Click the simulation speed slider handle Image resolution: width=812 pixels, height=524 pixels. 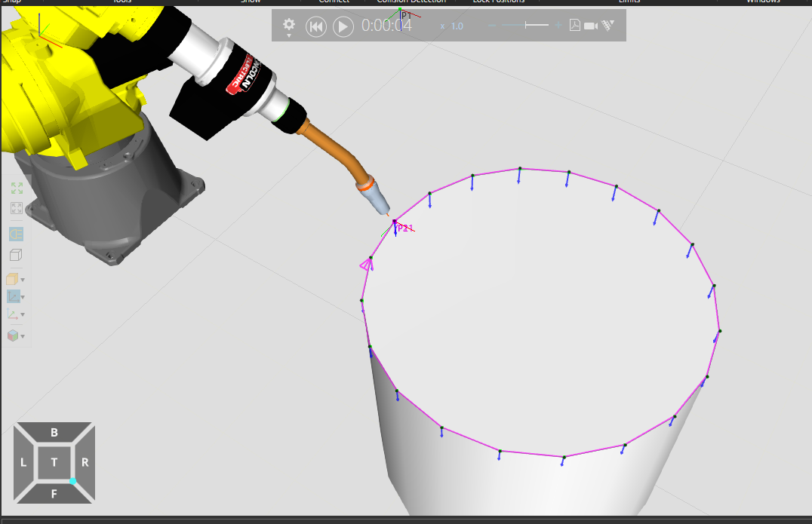pyautogui.click(x=526, y=25)
